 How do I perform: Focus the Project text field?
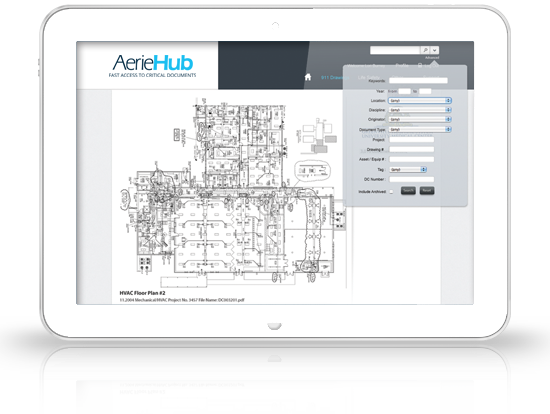[411, 140]
